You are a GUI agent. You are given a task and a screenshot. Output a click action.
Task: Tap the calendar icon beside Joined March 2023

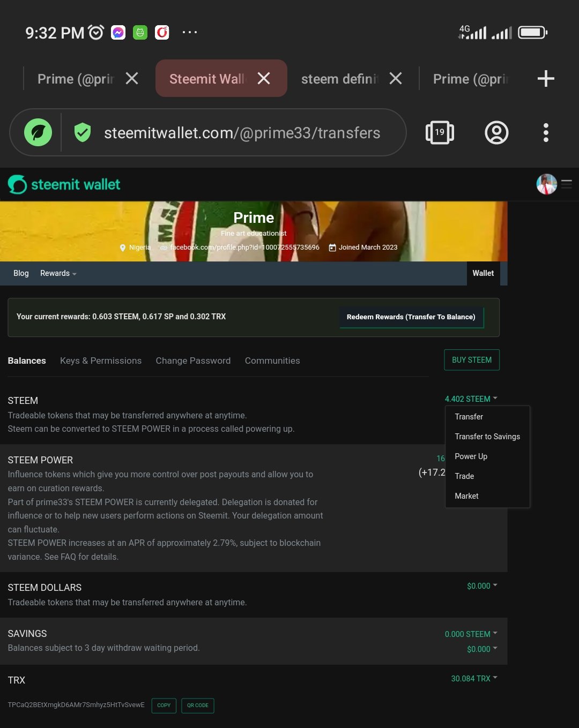coord(332,247)
